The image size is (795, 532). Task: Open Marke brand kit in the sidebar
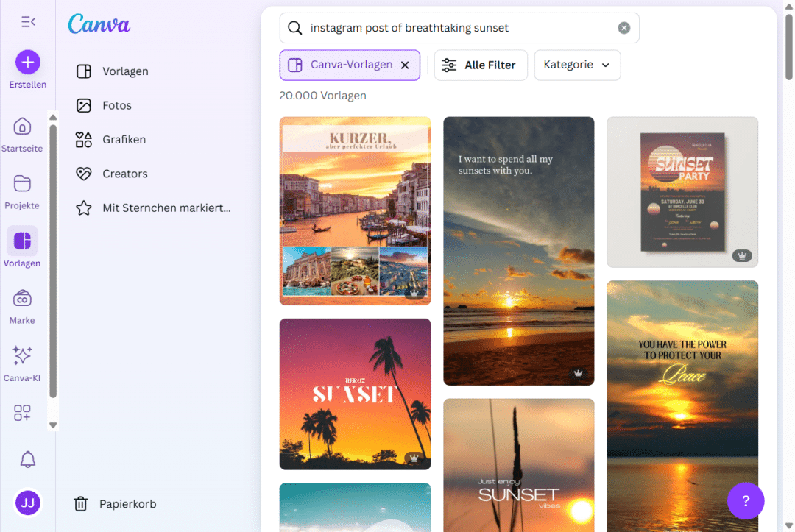(22, 307)
